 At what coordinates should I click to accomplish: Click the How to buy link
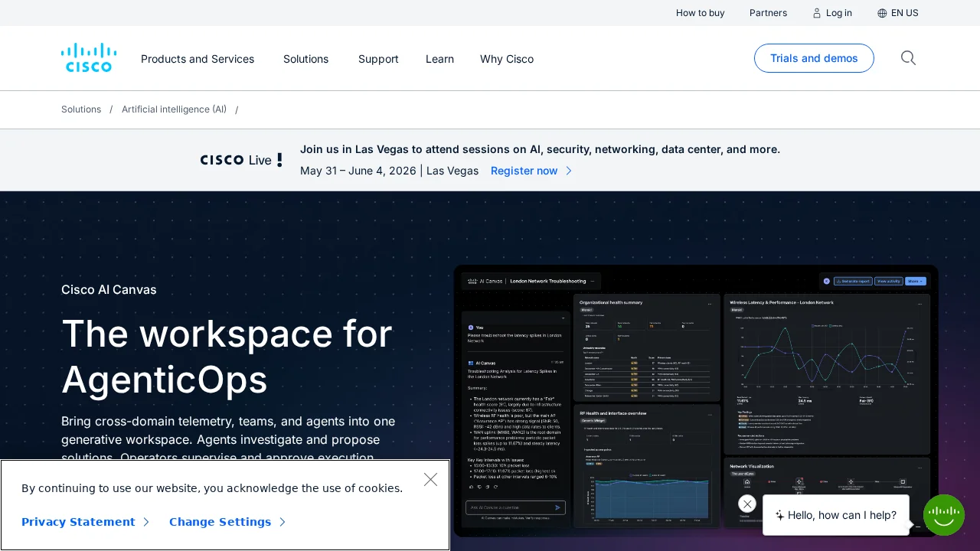pyautogui.click(x=700, y=13)
